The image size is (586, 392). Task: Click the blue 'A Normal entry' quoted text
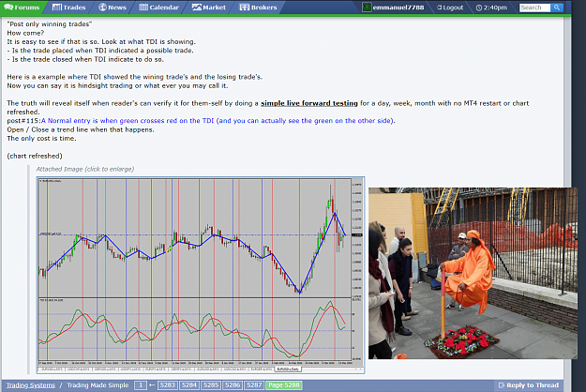pyautogui.click(x=218, y=121)
